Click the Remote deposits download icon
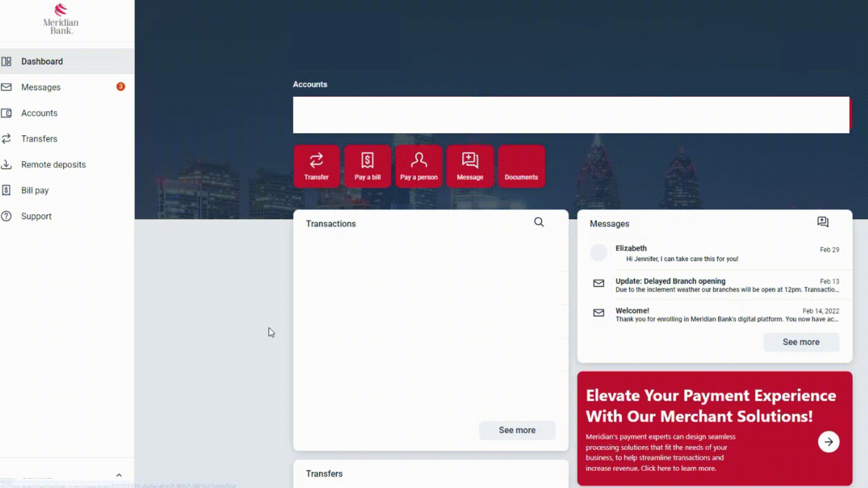Screen dimensions: 868x488 pyautogui.click(x=6, y=164)
